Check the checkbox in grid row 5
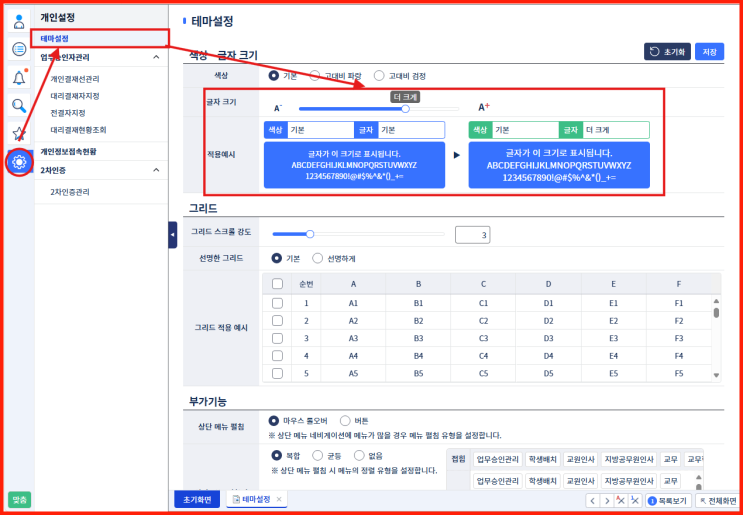The image size is (743, 515). click(x=277, y=373)
